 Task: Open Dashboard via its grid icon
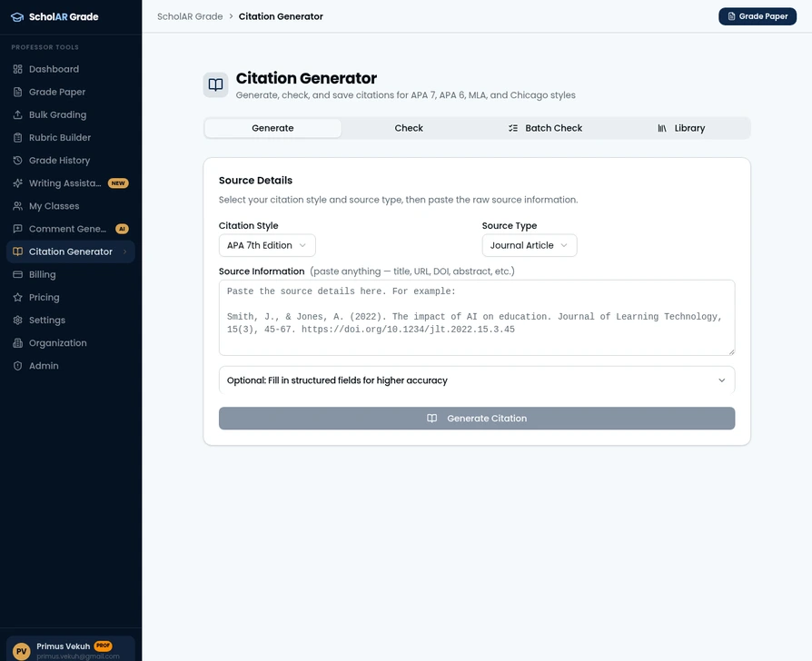point(17,69)
